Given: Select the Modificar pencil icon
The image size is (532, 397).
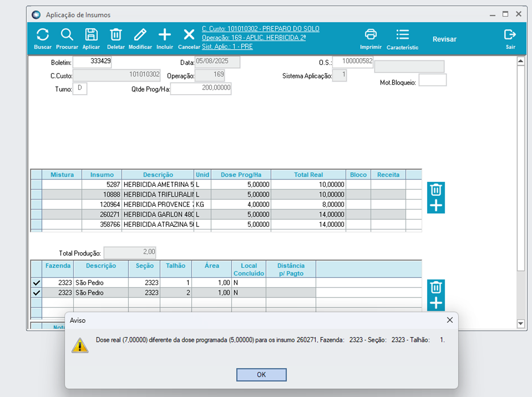Looking at the screenshot, I should [140, 35].
